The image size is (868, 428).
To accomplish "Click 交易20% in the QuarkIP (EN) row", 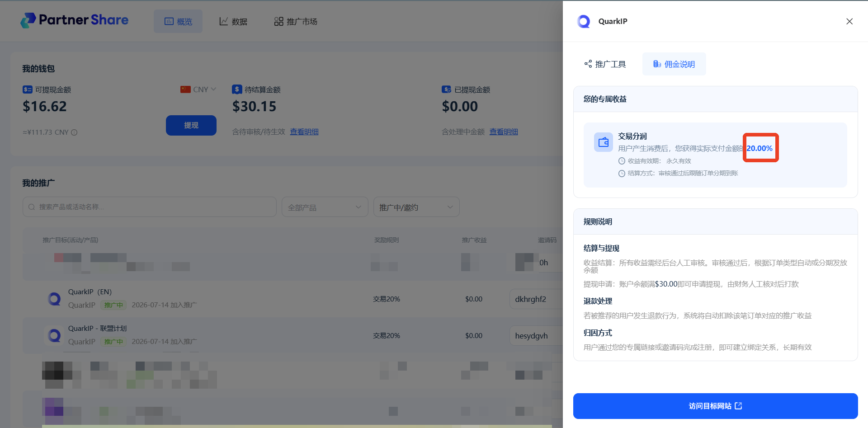I will pos(387,299).
